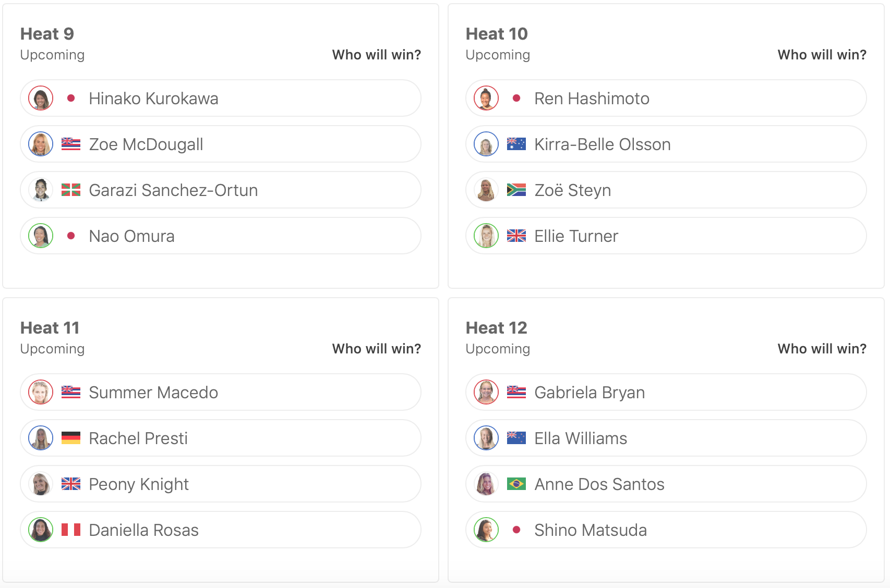Click the Heat 9 heading
The image size is (890, 588).
click(x=47, y=34)
